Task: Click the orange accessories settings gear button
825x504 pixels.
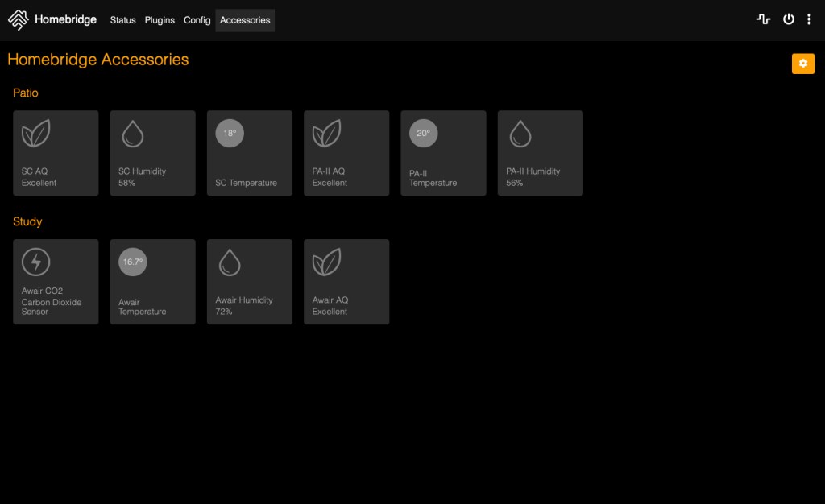Action: click(x=802, y=64)
